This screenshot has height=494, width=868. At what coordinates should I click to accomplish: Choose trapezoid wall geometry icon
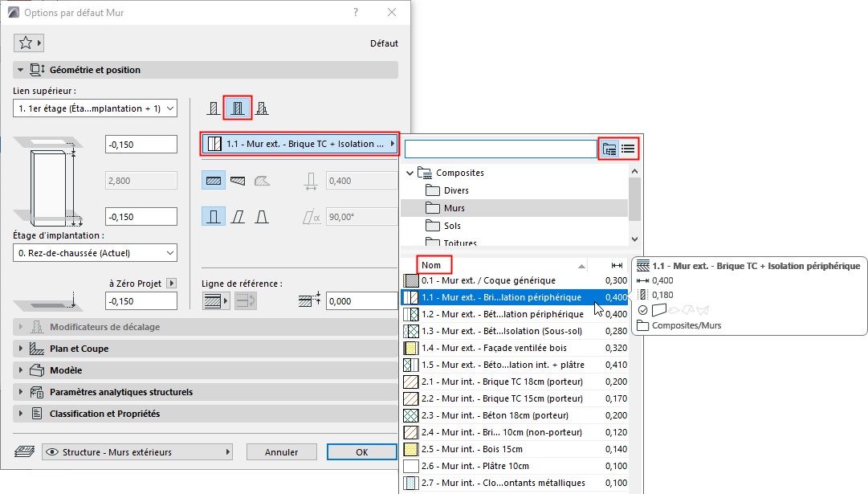coord(238,181)
